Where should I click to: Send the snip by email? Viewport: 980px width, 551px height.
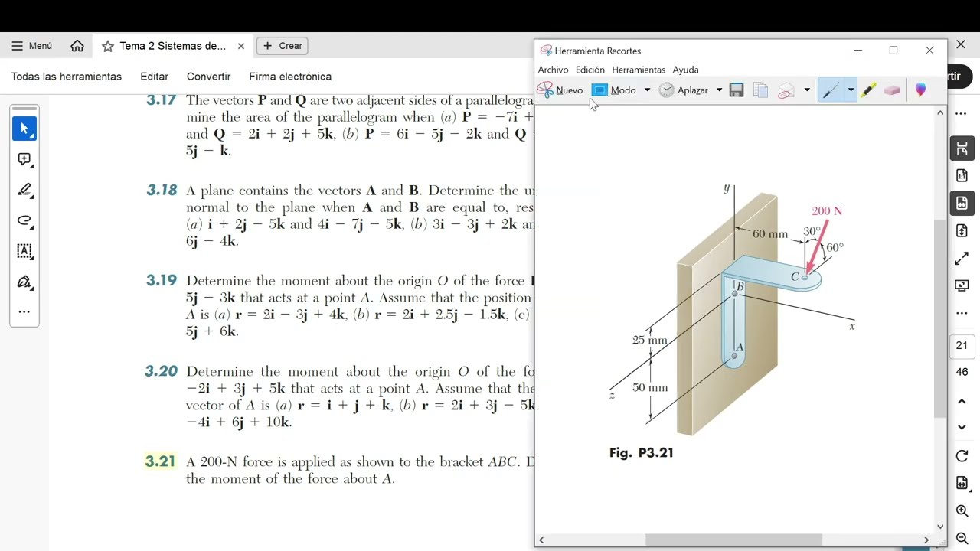[786, 90]
